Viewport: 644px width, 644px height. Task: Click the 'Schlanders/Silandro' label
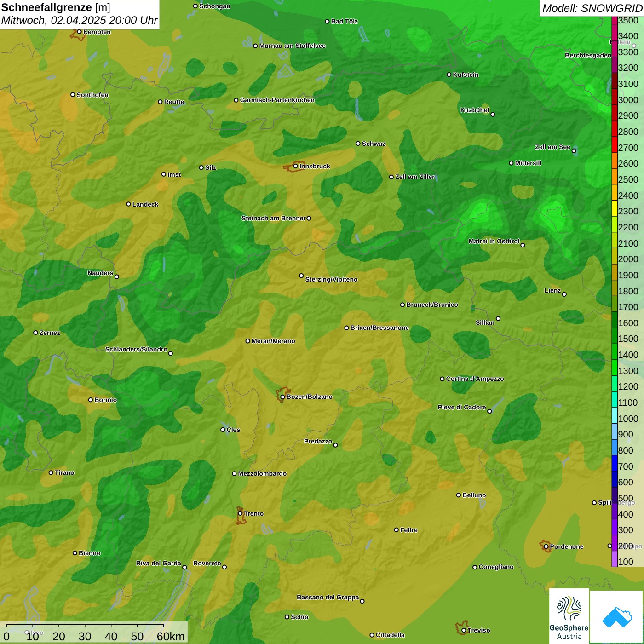click(x=136, y=349)
